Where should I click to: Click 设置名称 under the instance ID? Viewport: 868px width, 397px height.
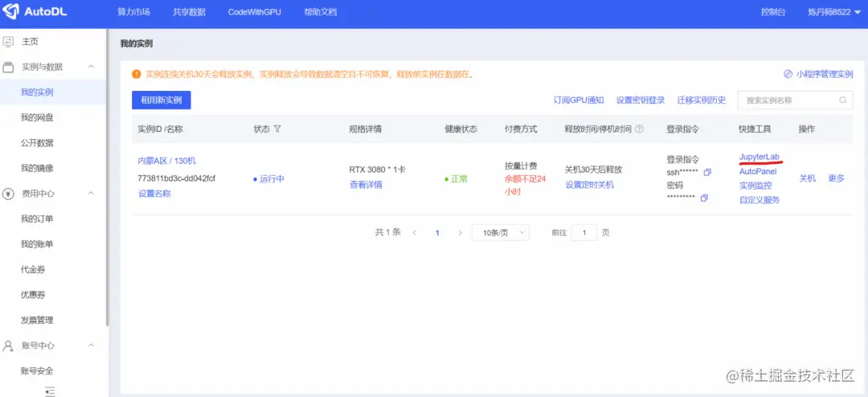coord(154,194)
